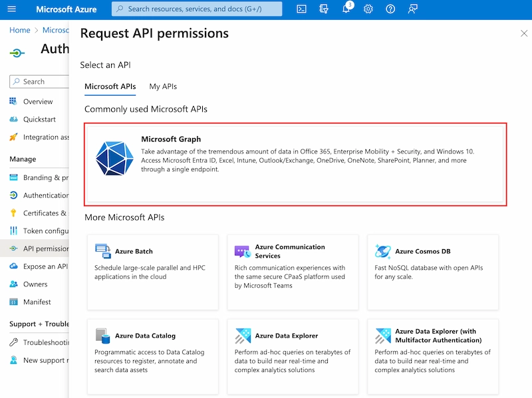Open the notifications bell
The image size is (532, 398).
[346, 9]
